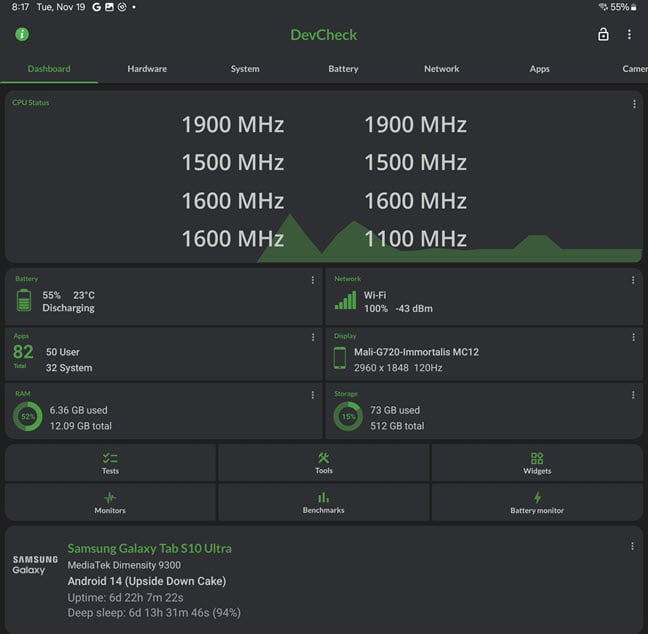The image size is (648, 634).
Task: Open the Battery monitor button
Action: [537, 502]
